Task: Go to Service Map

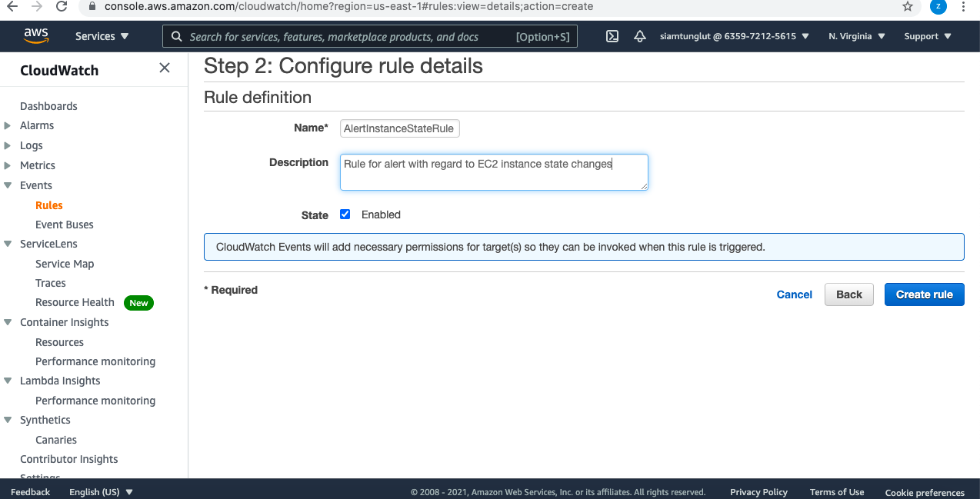Action: [65, 264]
